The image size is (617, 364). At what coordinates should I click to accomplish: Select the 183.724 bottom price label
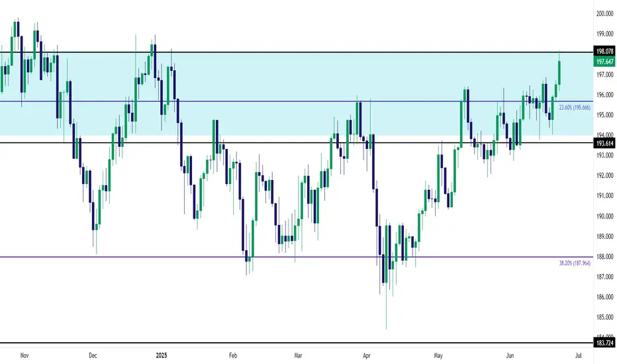click(604, 343)
